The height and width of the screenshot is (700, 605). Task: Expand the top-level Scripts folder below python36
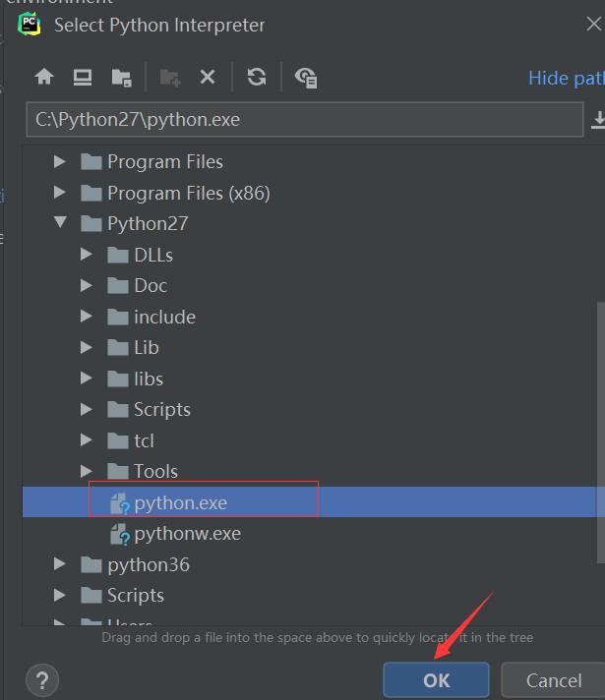click(x=59, y=595)
